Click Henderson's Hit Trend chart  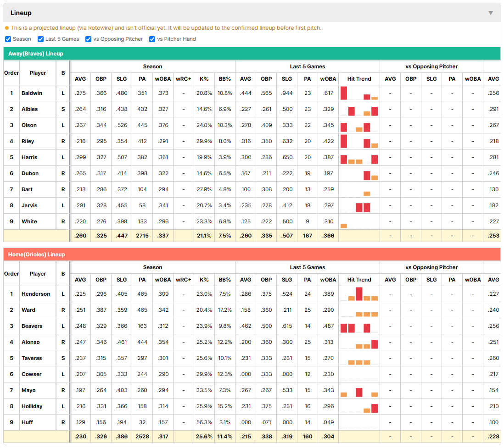[x=359, y=294]
